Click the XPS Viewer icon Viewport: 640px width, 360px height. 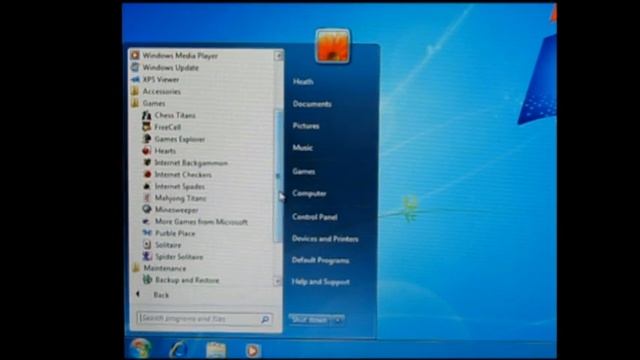pos(135,79)
